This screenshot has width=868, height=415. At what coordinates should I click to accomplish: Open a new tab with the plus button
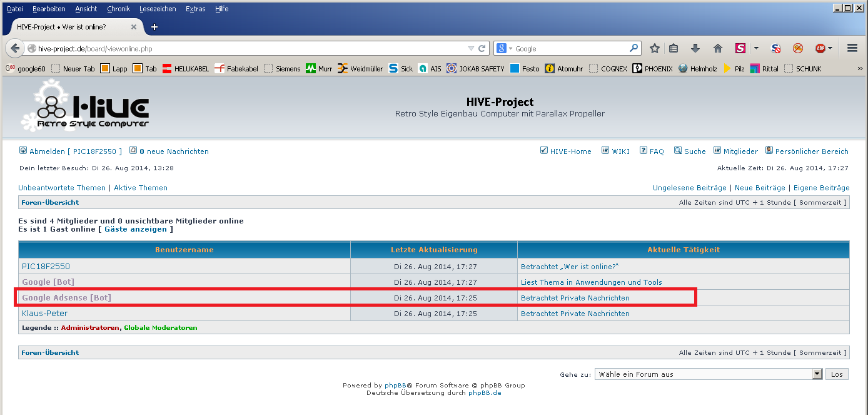(x=154, y=27)
